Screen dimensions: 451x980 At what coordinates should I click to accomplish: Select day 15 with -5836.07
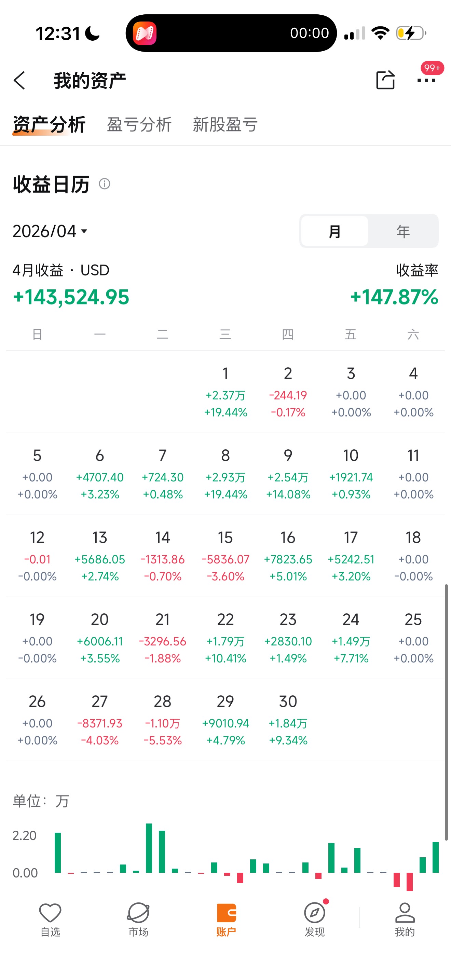click(x=225, y=556)
